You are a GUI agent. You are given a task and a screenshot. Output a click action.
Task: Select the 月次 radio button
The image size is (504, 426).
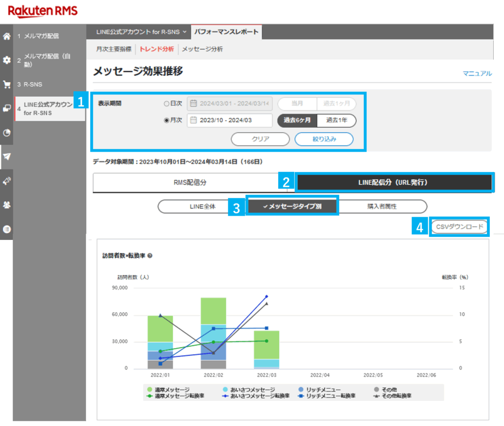coord(166,121)
